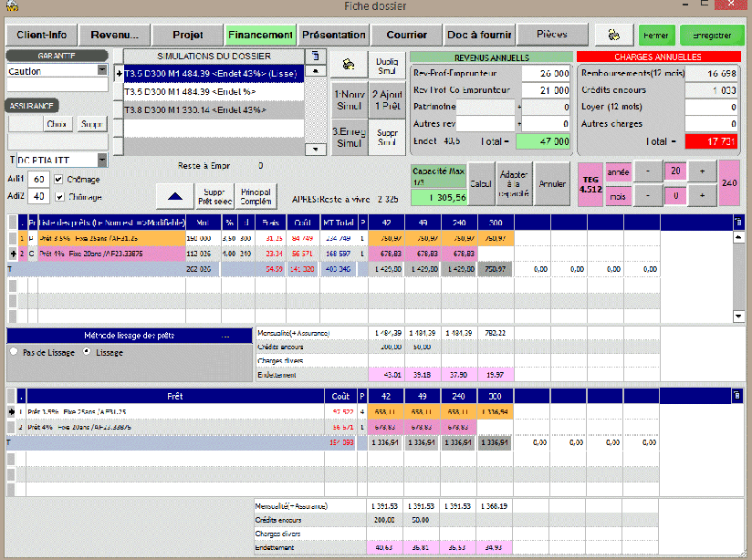This screenshot has height=560, width=752.
Task: Select the Pas de Lissage radio option
Action: pos(14,352)
